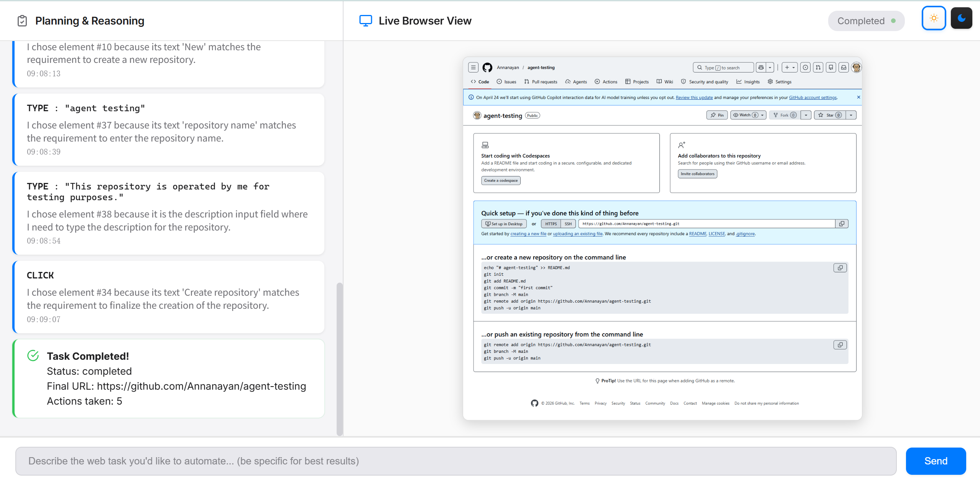Open the 'GitHub account settings' link
The height and width of the screenshot is (484, 980).
[812, 97]
